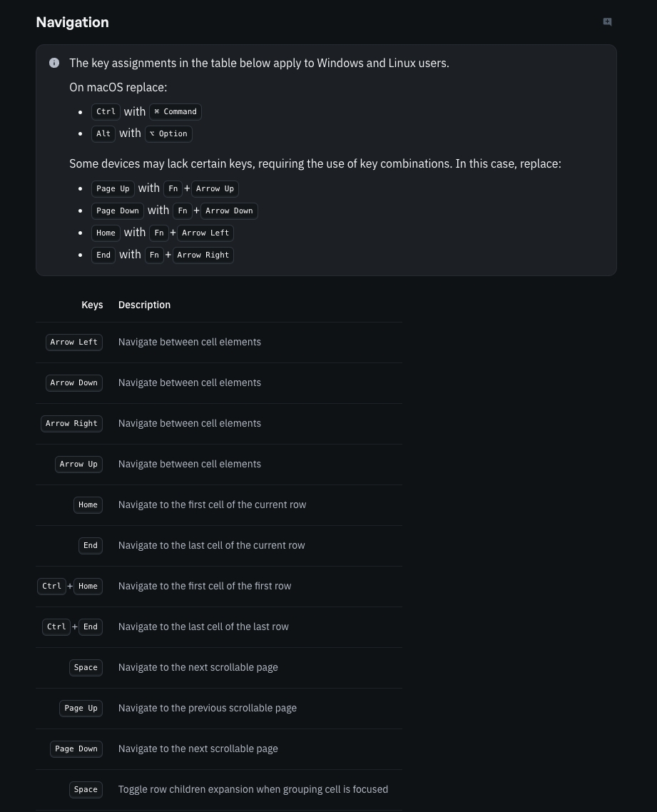Click the Arrow Right key in the table

pos(71,424)
